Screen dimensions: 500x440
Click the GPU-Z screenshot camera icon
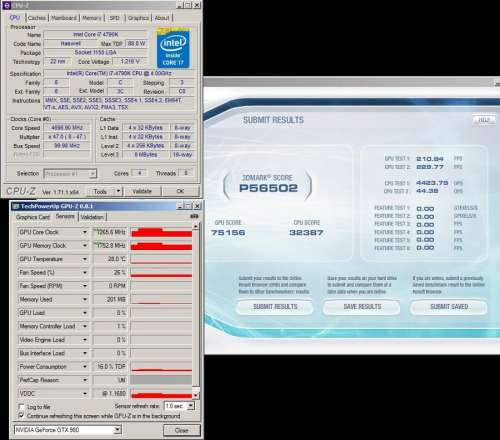194,216
